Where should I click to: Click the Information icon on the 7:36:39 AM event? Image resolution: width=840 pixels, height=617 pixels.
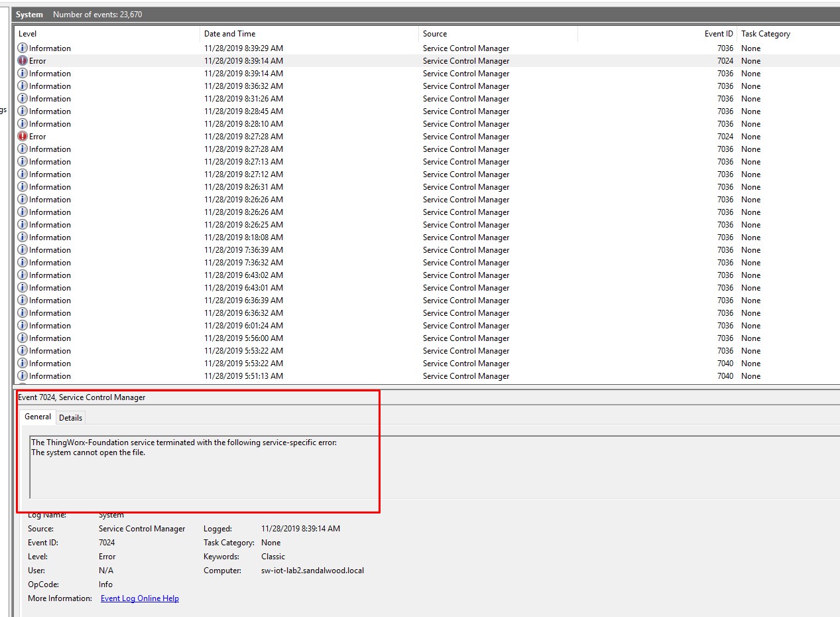(x=22, y=249)
